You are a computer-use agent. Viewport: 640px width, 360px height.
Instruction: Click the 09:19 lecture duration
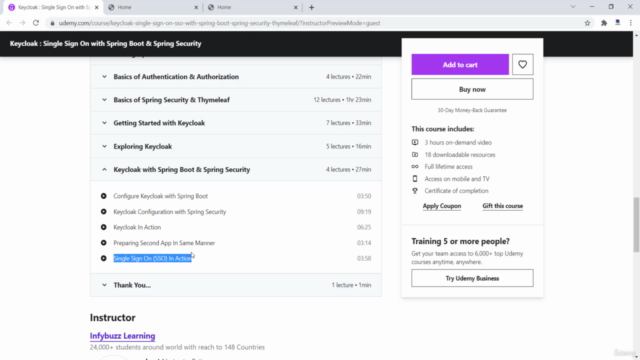(364, 211)
